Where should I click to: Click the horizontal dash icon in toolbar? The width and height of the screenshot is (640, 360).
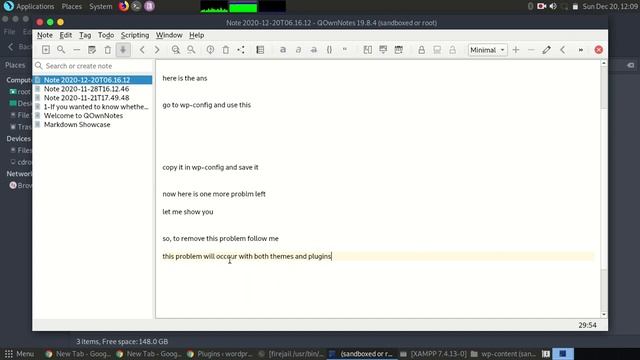click(x=76, y=50)
